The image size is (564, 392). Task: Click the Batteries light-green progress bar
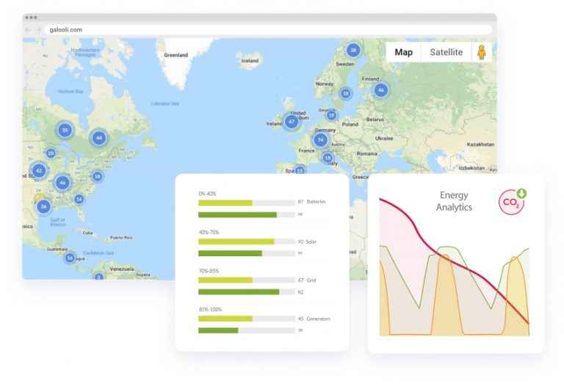(225, 203)
